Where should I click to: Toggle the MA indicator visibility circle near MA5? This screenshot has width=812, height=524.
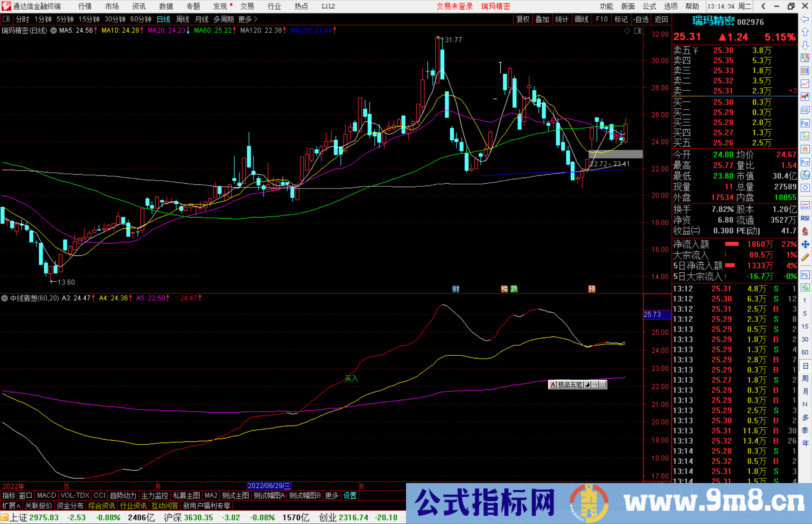click(53, 30)
